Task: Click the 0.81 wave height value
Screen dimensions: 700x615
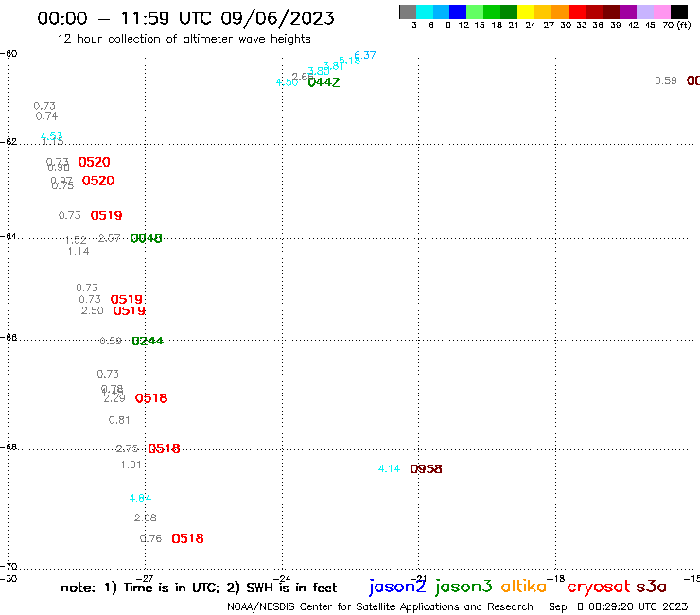Action: 119,420
